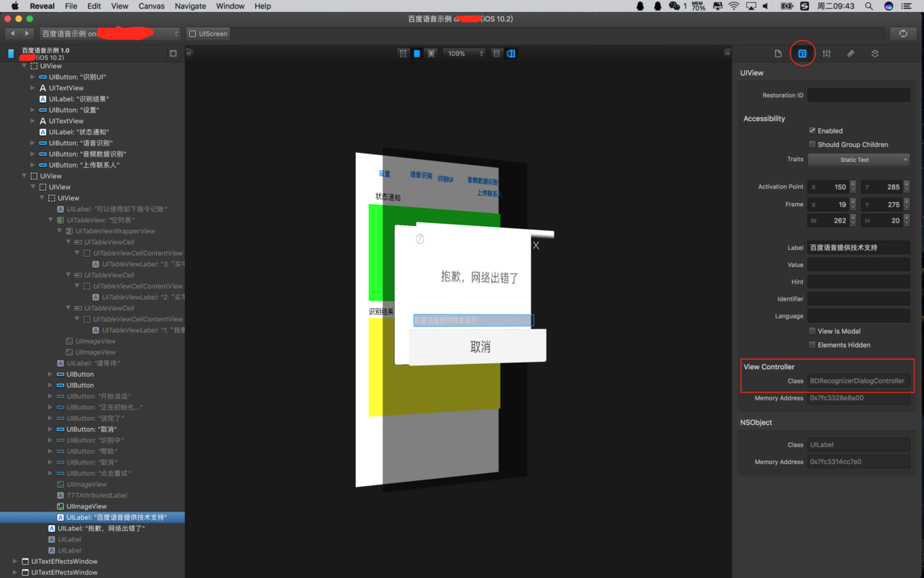Open the Edit menu

pyautogui.click(x=94, y=6)
